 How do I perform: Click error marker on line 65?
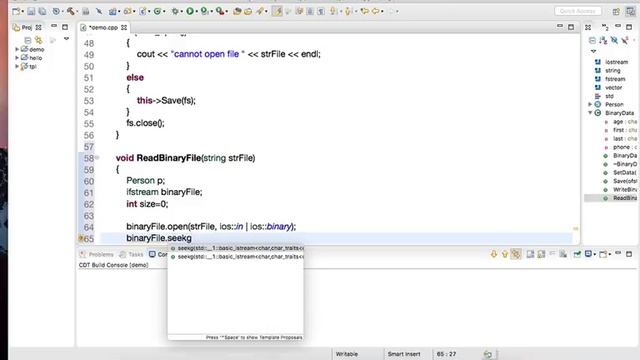point(81,238)
